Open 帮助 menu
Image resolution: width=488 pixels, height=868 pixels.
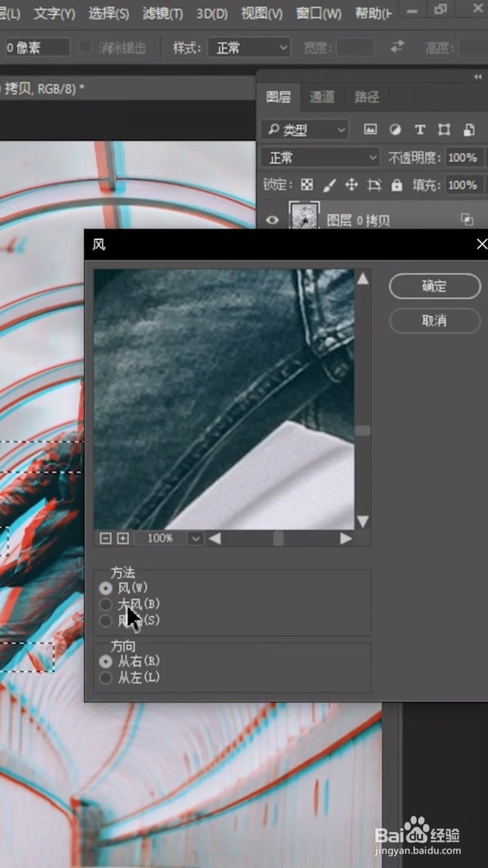tap(373, 13)
